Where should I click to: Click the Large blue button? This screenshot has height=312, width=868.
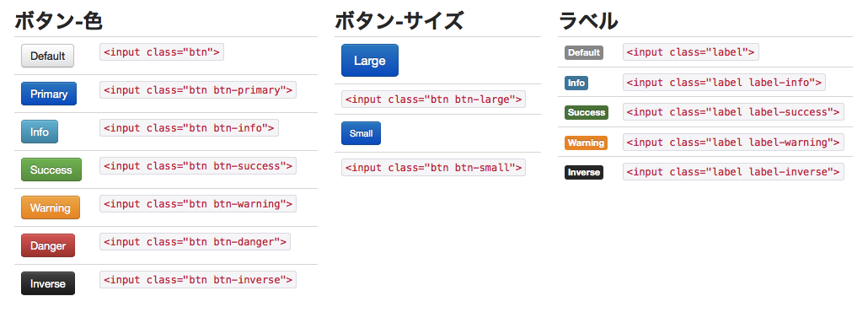click(x=370, y=61)
